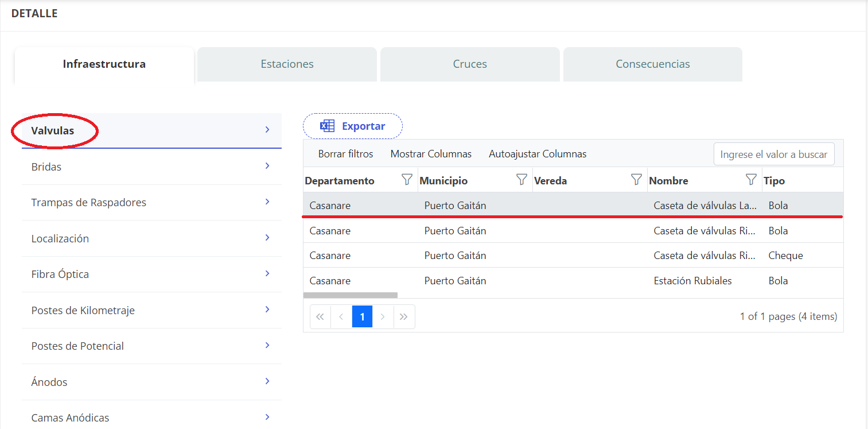Click the horizontal table scrollbar
This screenshot has width=868, height=429.
pyautogui.click(x=350, y=295)
